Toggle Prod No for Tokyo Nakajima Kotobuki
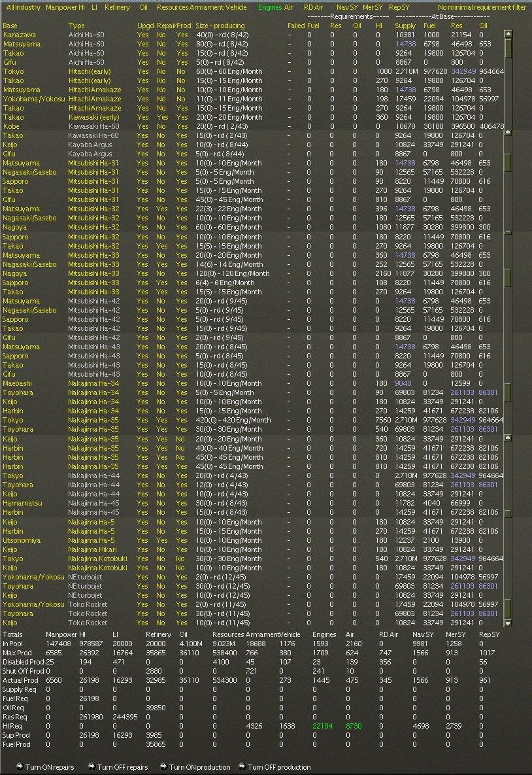 tap(181, 559)
